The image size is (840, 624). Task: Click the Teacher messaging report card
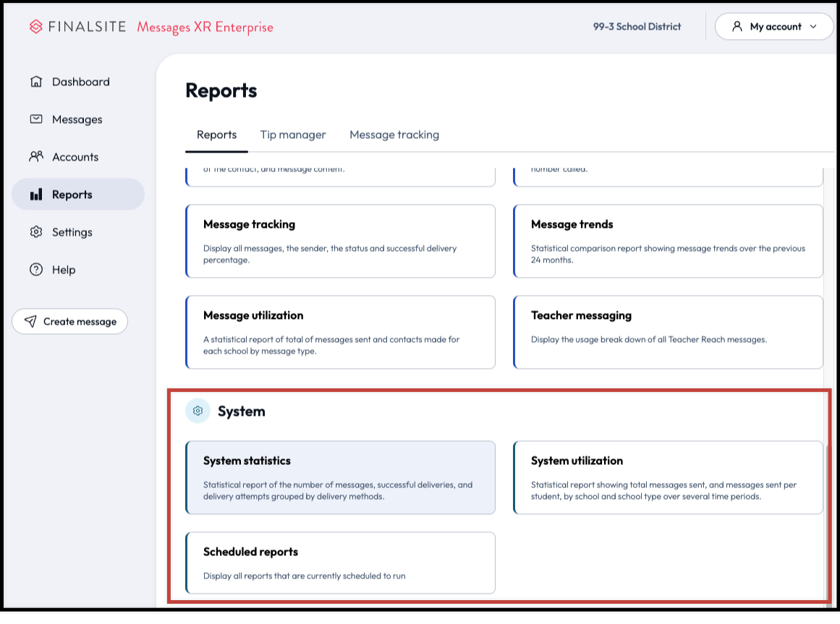click(668, 332)
